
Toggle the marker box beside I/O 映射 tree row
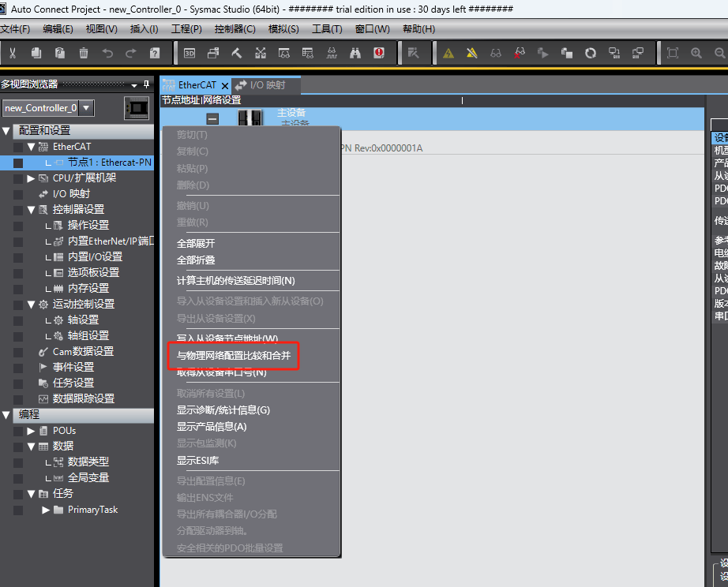[18, 195]
